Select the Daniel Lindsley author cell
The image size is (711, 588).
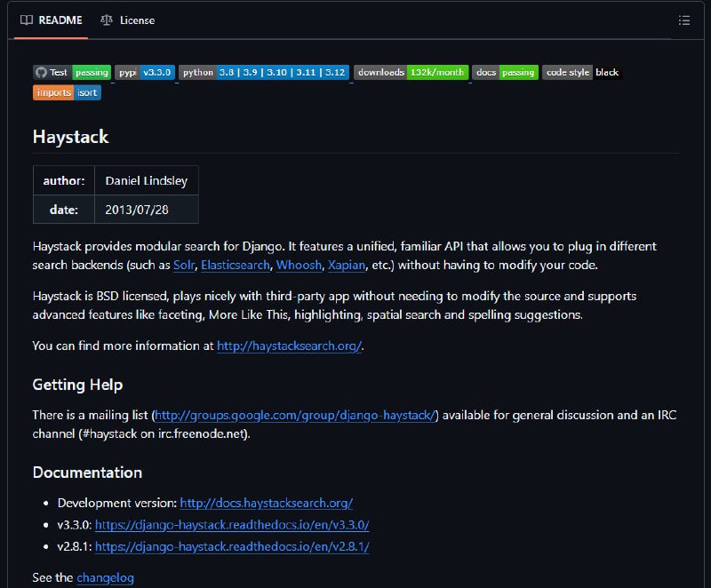[x=147, y=180]
